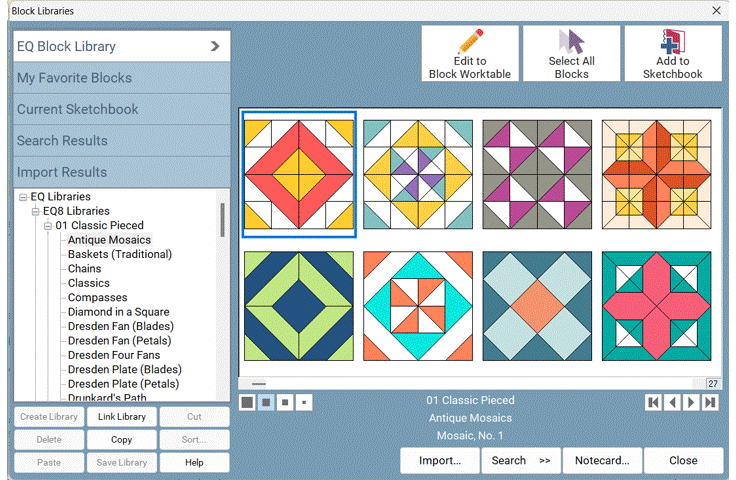Click the Select All Blocks icon
The width and height of the screenshot is (736, 480).
tap(571, 43)
